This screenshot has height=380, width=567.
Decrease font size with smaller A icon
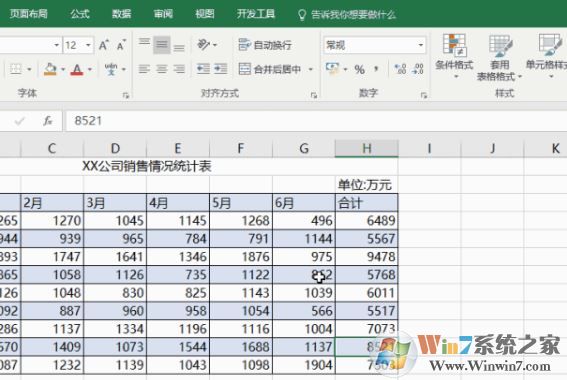[121, 45]
